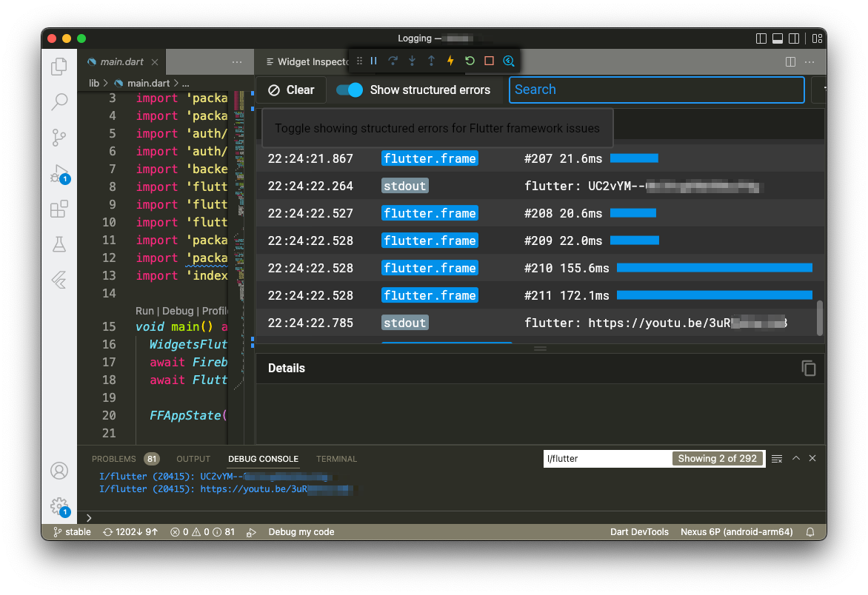Screen dimensions: 868x595
Task: Collapse the Debug Console panel with the chevron
Action: pyautogui.click(x=795, y=458)
